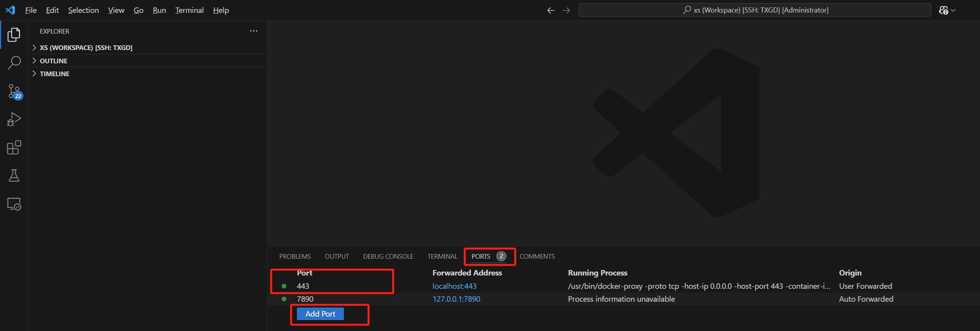Open the Edit menu
The image size is (980, 331).
52,10
